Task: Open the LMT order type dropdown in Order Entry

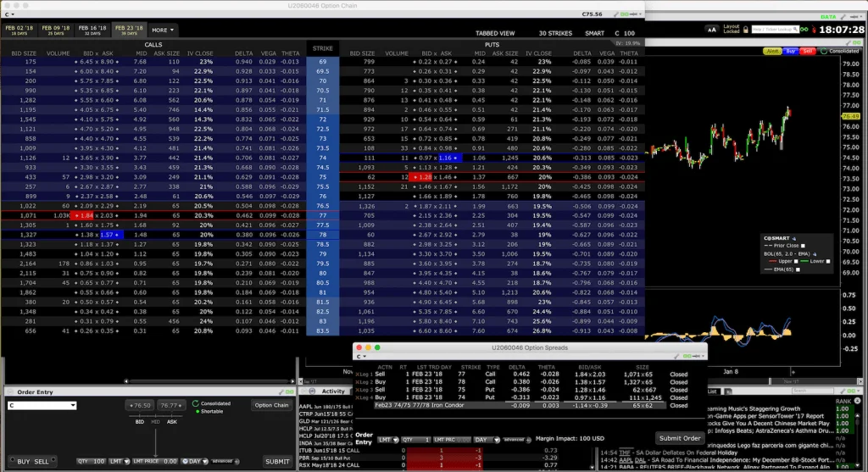Action: click(120, 462)
